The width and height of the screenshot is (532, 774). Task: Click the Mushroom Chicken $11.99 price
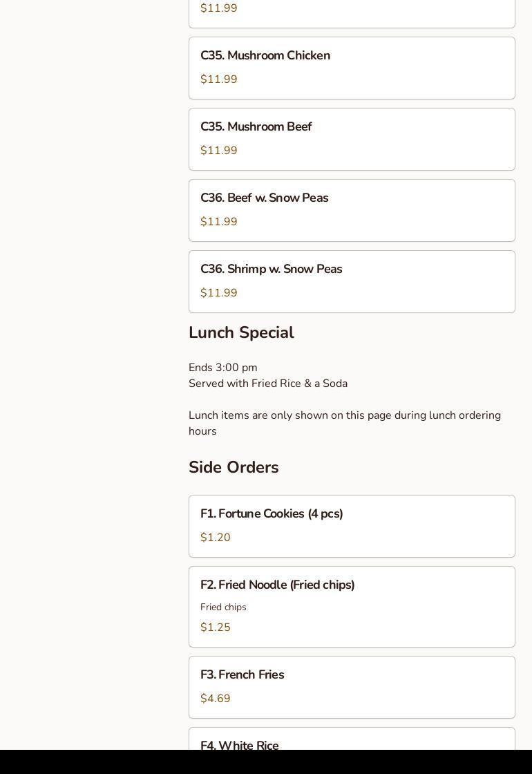219,79
